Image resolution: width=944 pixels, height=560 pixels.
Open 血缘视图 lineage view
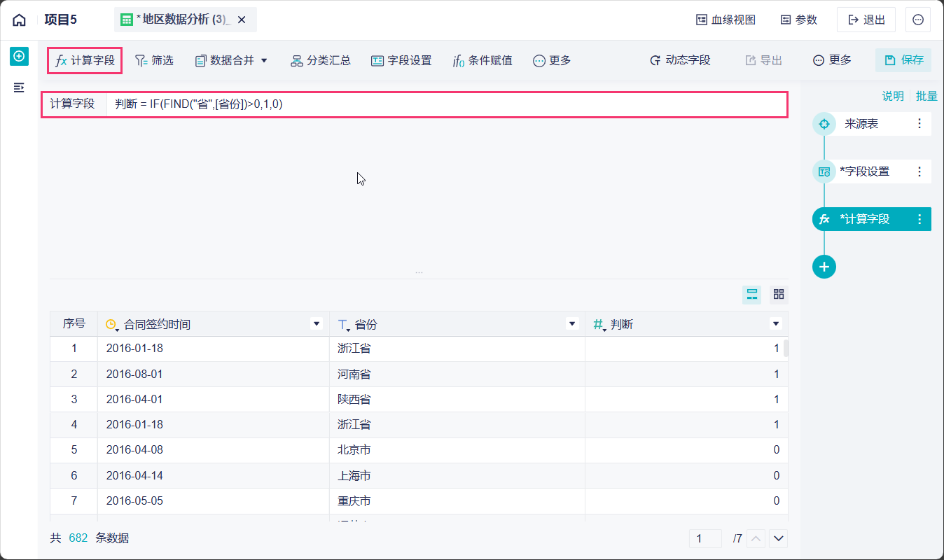(726, 20)
